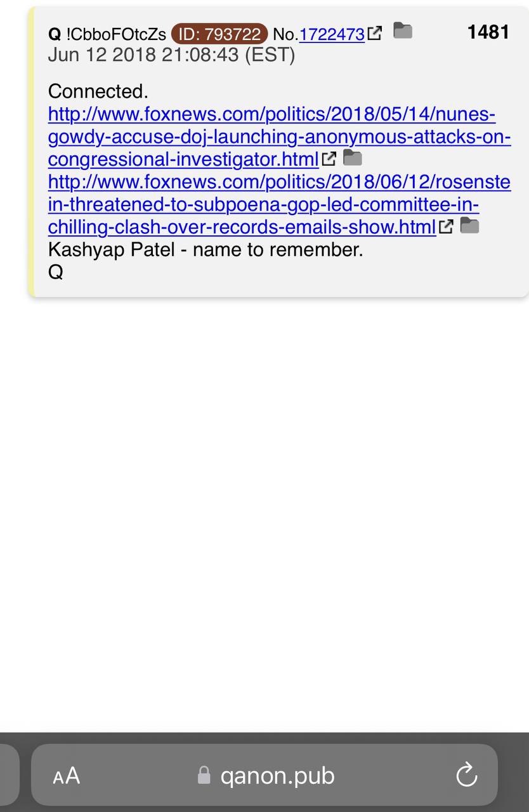
Task: Switch to the adjacent tab at left edge
Action: click(9, 775)
